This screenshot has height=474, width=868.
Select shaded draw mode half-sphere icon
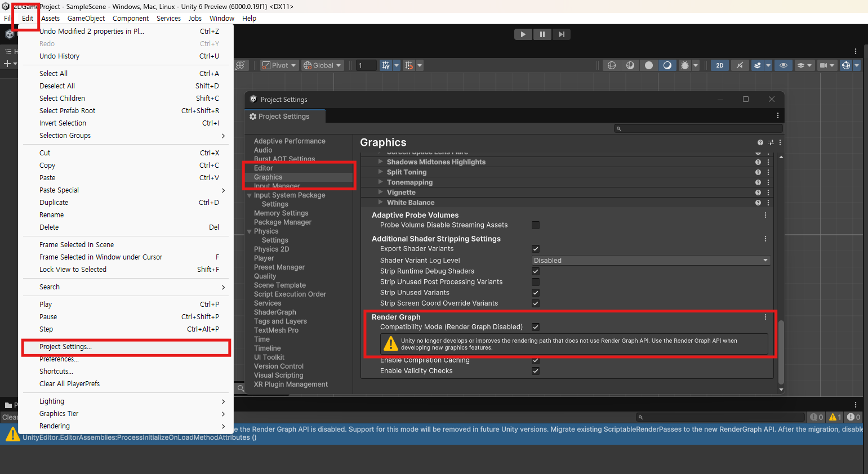667,65
